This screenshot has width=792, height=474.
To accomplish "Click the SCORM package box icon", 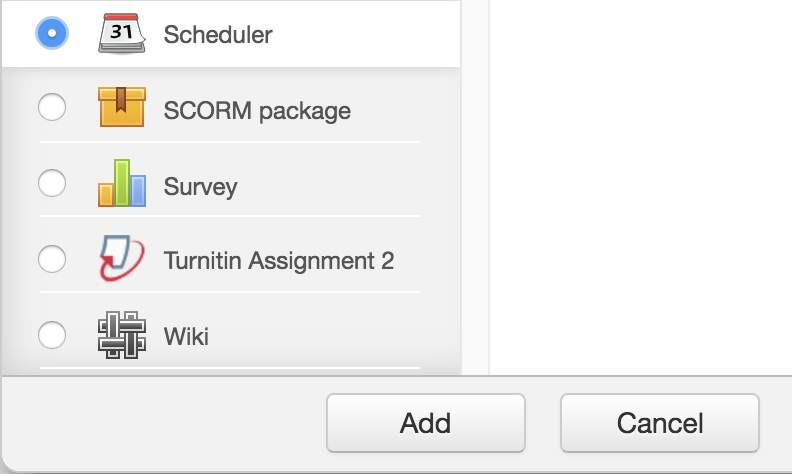I will click(x=122, y=107).
